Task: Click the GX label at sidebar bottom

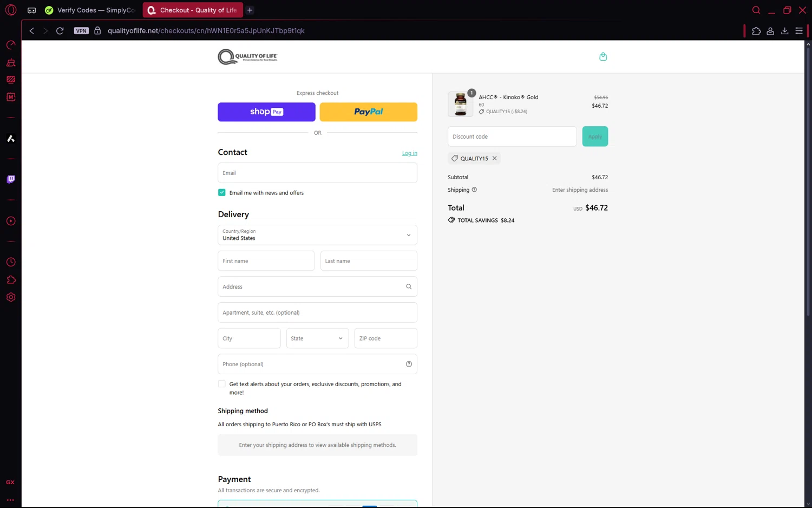Action: (x=10, y=482)
